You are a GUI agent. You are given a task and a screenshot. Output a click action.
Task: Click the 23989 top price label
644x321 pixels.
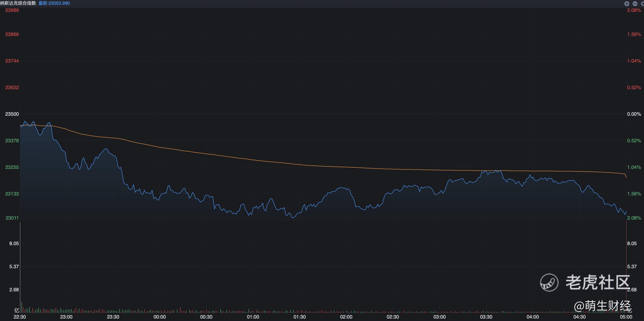12,10
